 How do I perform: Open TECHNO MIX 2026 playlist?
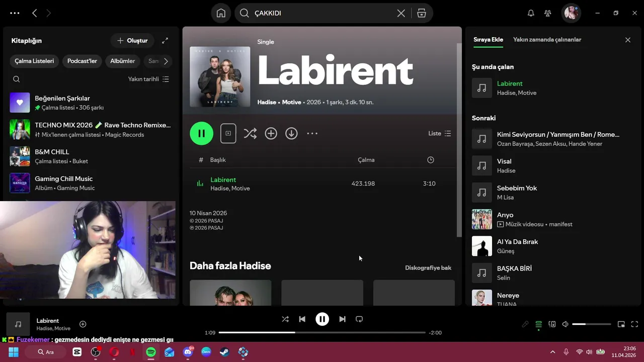click(x=91, y=129)
